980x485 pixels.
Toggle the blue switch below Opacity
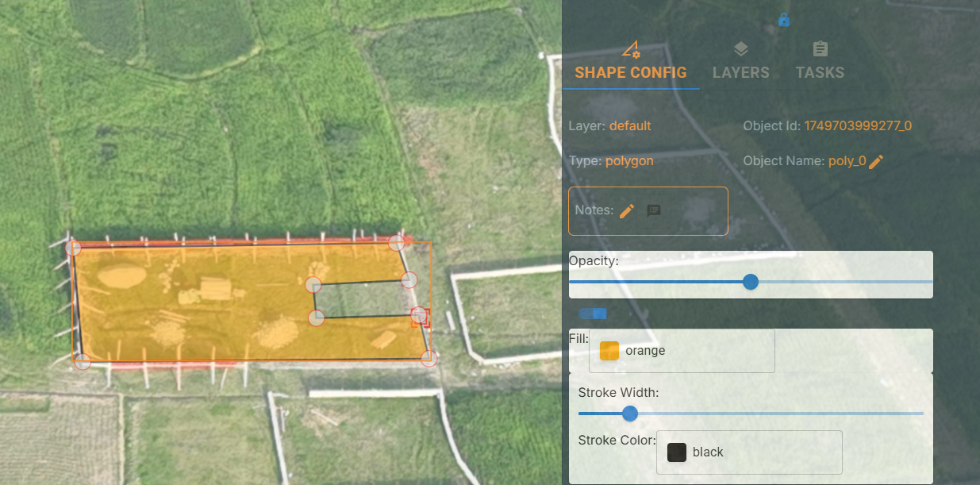(593, 314)
